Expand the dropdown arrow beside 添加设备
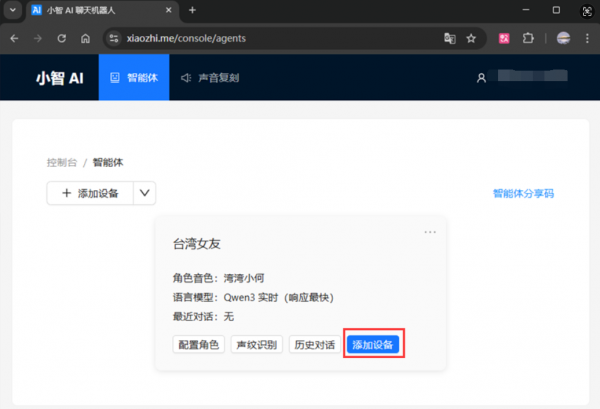Screen dimensions: 600x409 (144, 193)
